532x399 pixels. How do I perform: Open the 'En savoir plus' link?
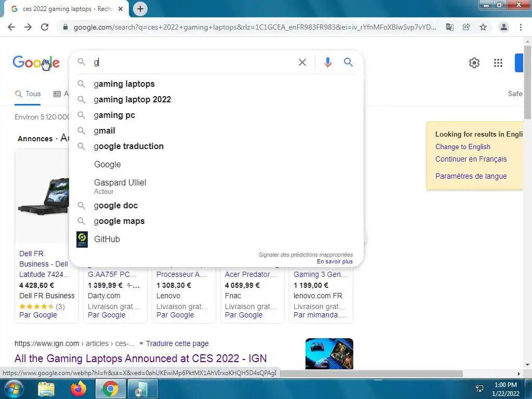coord(335,262)
